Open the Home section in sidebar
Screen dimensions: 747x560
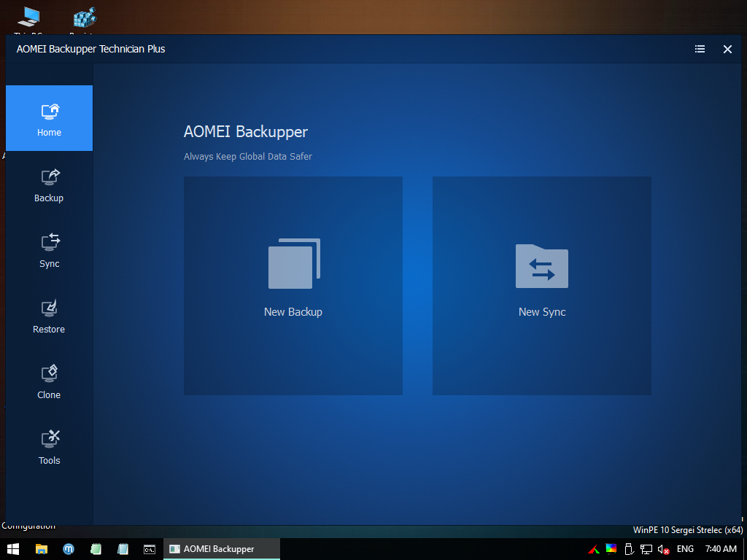pos(49,118)
